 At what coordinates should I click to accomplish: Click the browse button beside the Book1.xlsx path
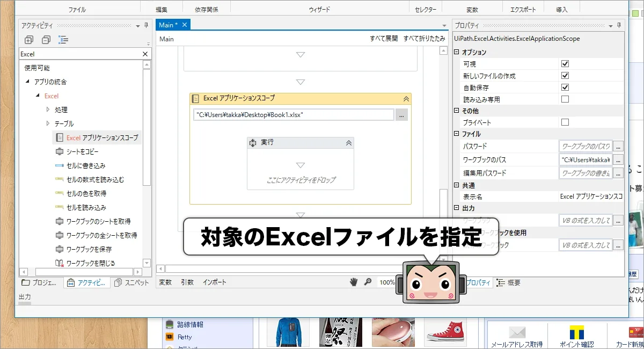(401, 115)
